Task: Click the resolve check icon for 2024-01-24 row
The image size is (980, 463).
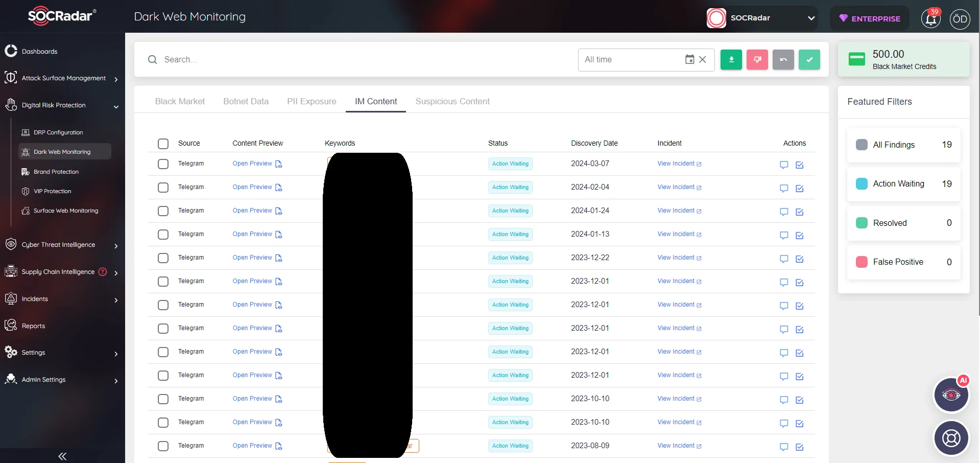Action: pos(800,212)
